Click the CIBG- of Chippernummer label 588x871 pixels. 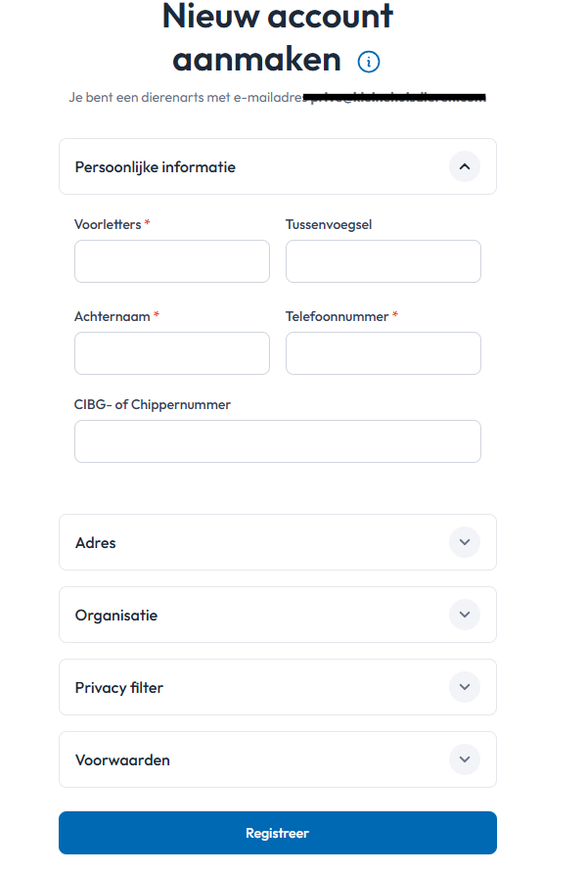pos(153,404)
